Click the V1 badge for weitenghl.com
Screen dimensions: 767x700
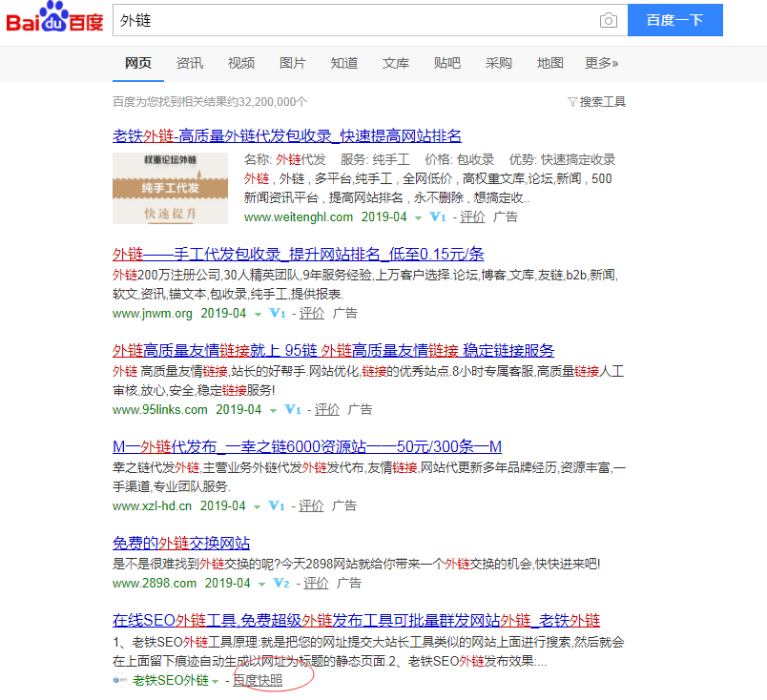click(437, 216)
